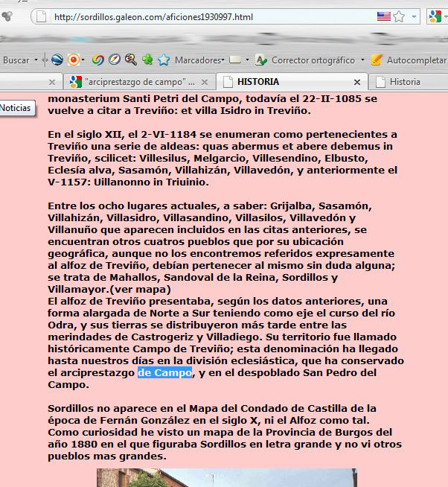
Task: Click the US flag icon in address bar
Action: pos(384,16)
